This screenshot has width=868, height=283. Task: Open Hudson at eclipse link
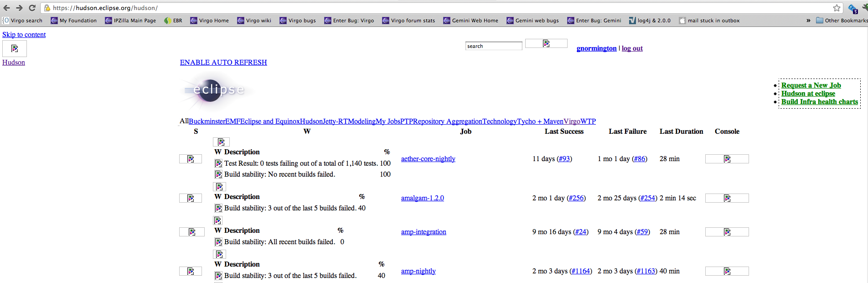[808, 94]
